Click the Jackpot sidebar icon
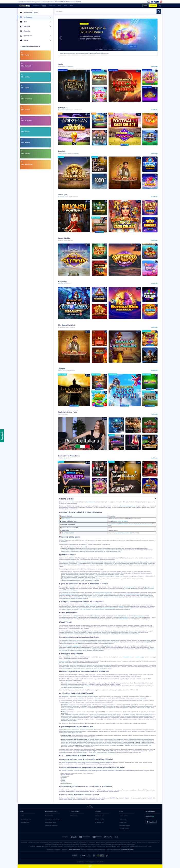The image size is (180, 868). [21, 26]
